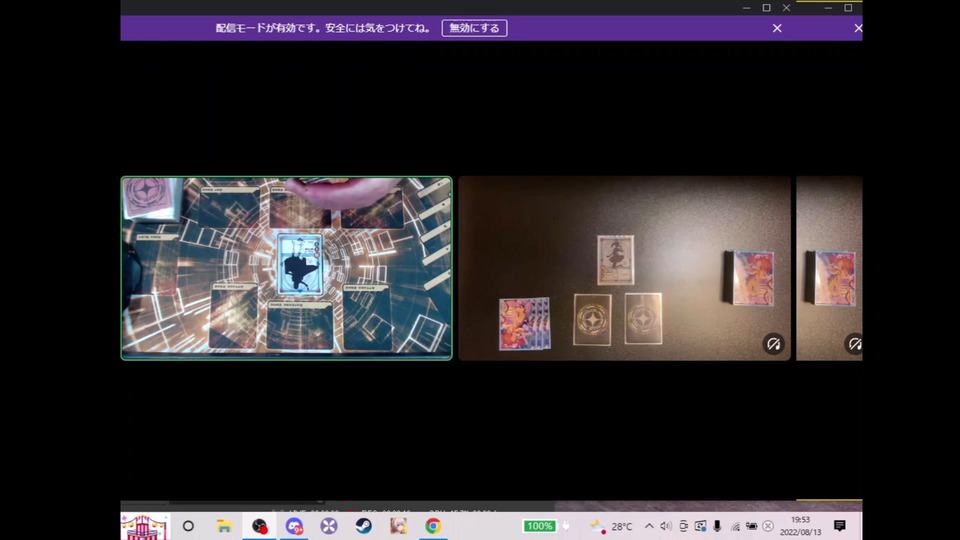Open the Action Center notifications icon
Image resolution: width=960 pixels, height=540 pixels.
839,526
